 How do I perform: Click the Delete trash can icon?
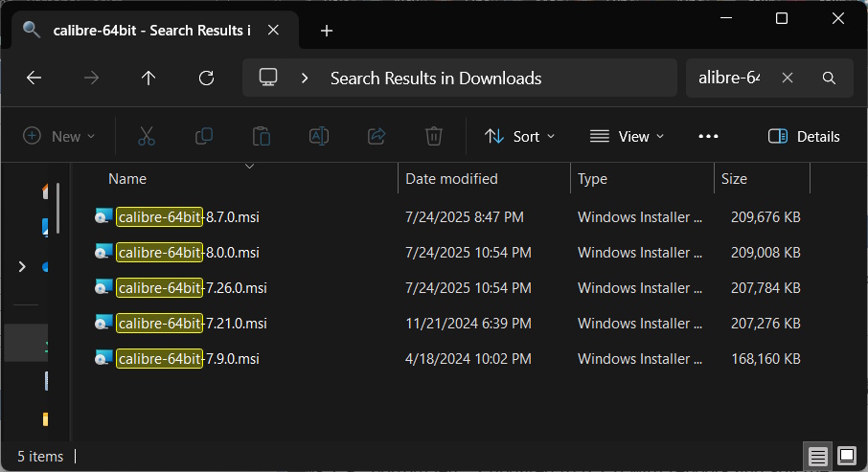pyautogui.click(x=434, y=136)
